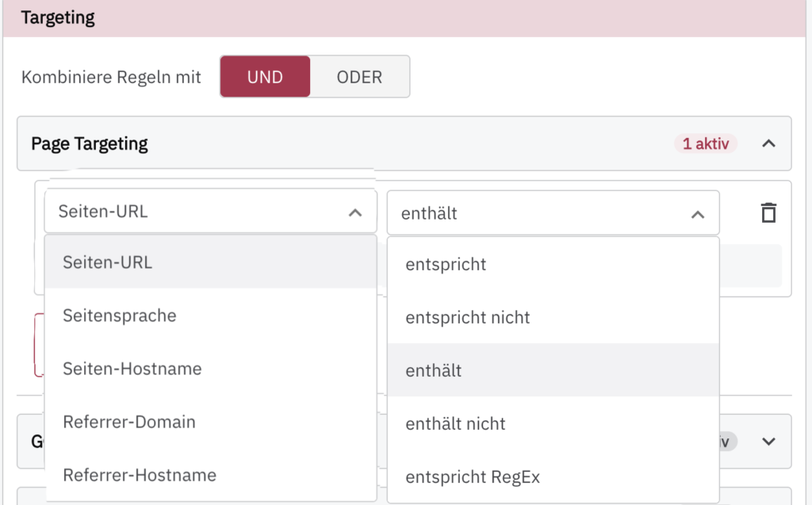Select UND to combine rules
812x505 pixels.
click(265, 76)
